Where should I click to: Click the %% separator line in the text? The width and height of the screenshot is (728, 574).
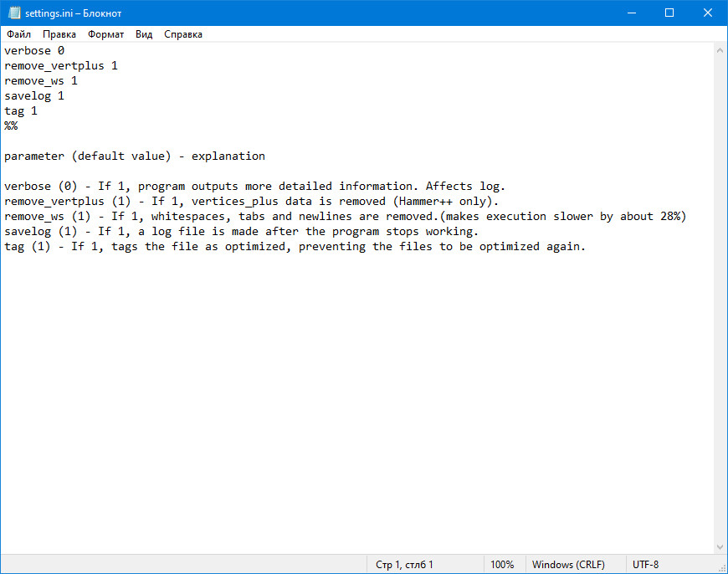[10, 126]
